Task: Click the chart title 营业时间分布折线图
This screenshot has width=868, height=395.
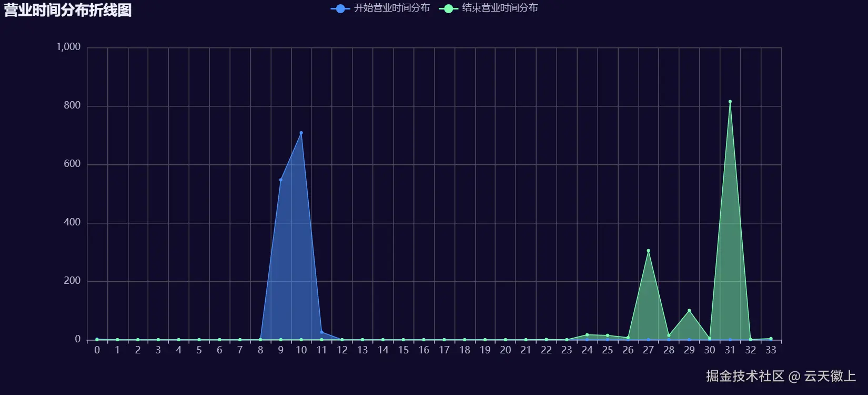Action: pos(68,10)
